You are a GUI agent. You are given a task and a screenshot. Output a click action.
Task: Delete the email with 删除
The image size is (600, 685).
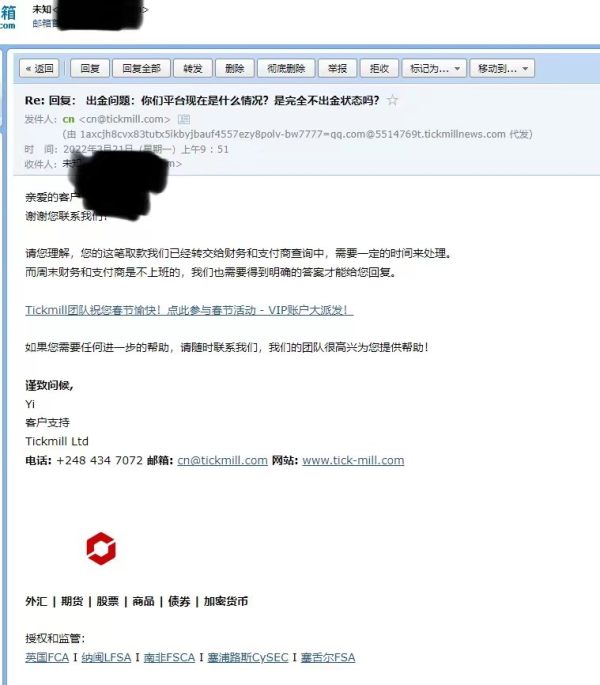[x=235, y=69]
